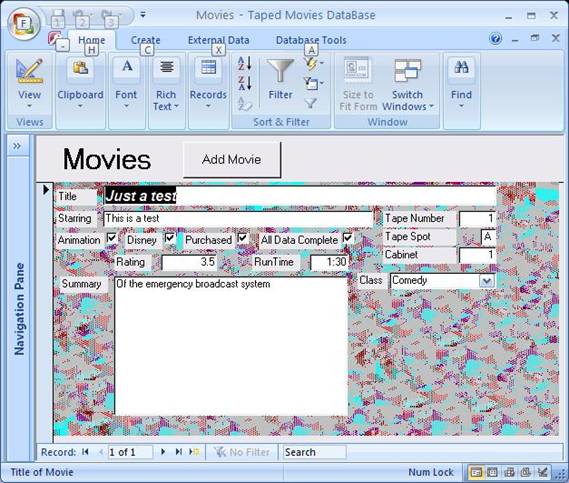Sort ascending A to Z

click(x=245, y=64)
